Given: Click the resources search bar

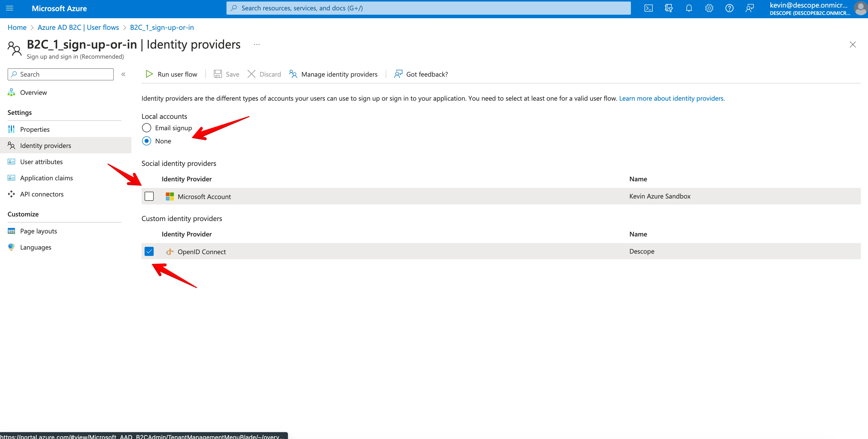Looking at the screenshot, I should click(x=428, y=8).
